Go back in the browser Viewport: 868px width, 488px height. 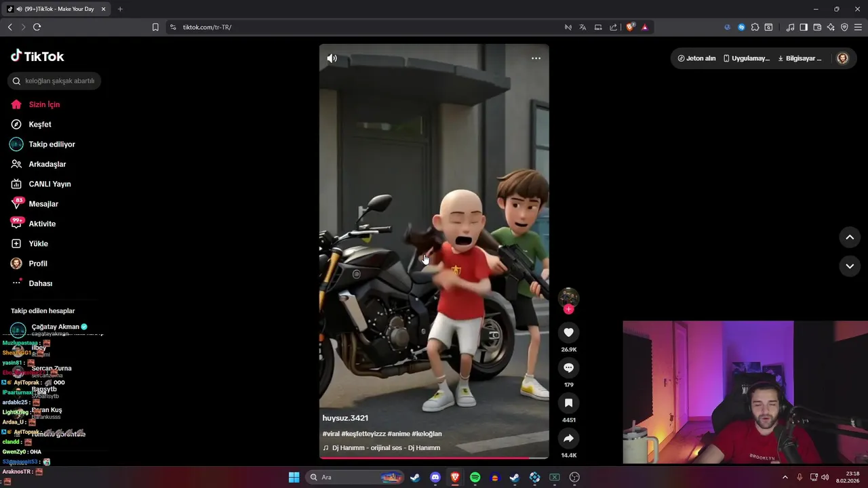point(9,27)
